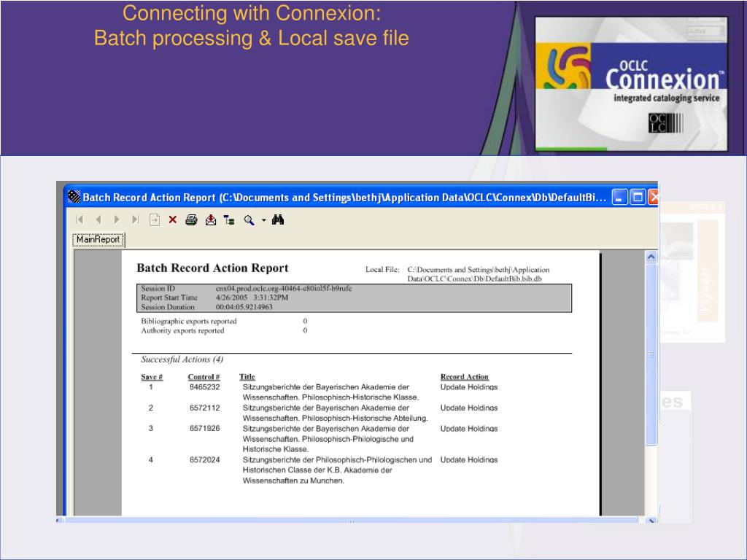Open the go-to-page tool
The height and width of the screenshot is (560, 747).
(x=155, y=219)
